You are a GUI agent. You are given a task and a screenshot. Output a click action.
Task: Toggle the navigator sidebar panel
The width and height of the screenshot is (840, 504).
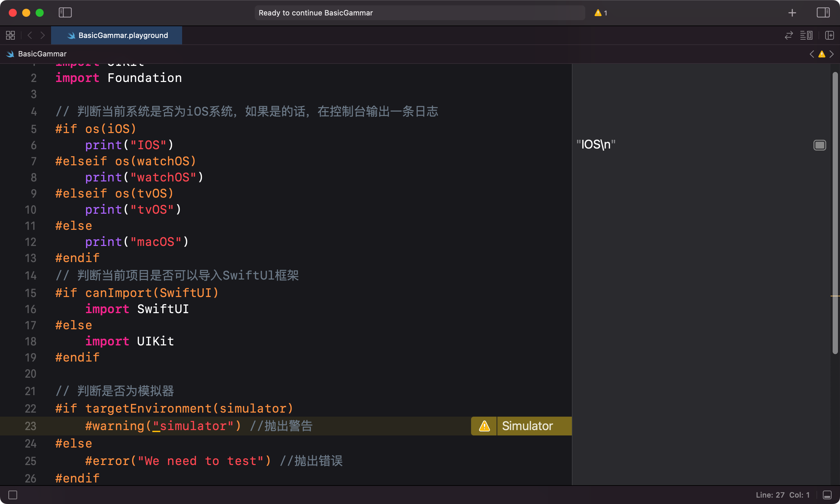pyautogui.click(x=65, y=12)
